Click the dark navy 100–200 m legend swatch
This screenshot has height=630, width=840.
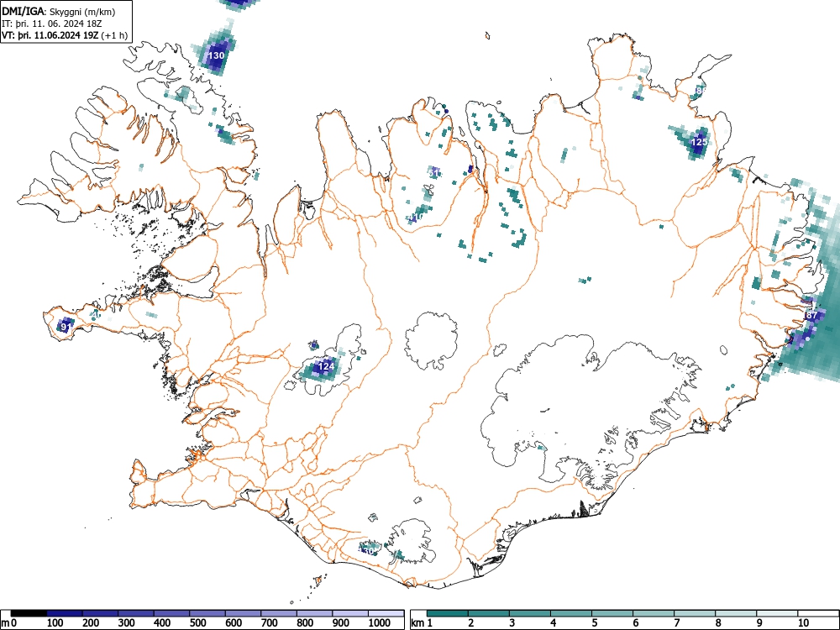coord(65,613)
